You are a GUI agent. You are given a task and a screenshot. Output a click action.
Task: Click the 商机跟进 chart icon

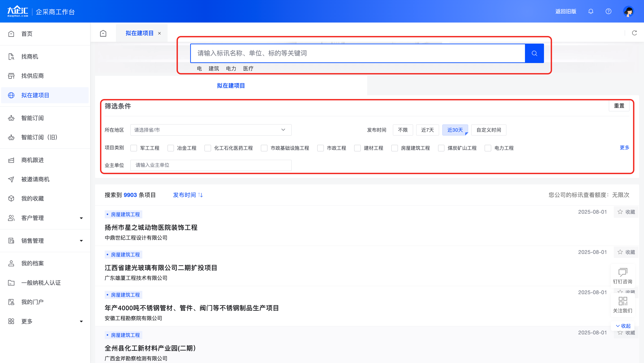(11, 160)
